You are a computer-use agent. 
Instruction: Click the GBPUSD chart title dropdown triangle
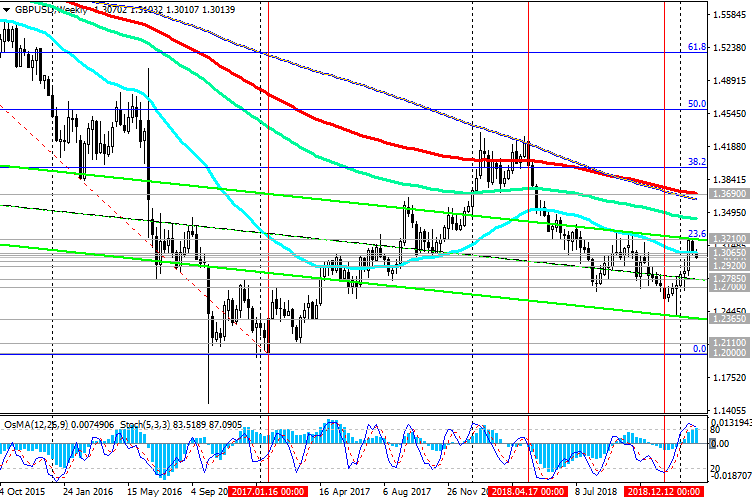tap(6, 10)
